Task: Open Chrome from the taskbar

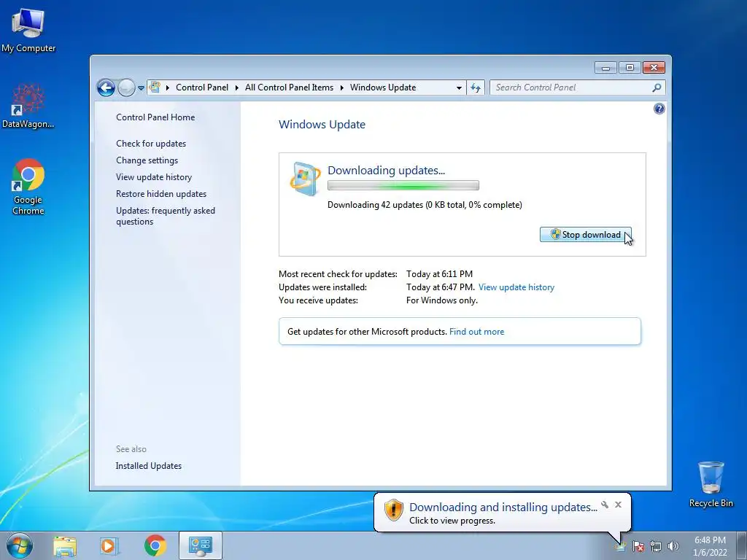Action: [x=155, y=545]
